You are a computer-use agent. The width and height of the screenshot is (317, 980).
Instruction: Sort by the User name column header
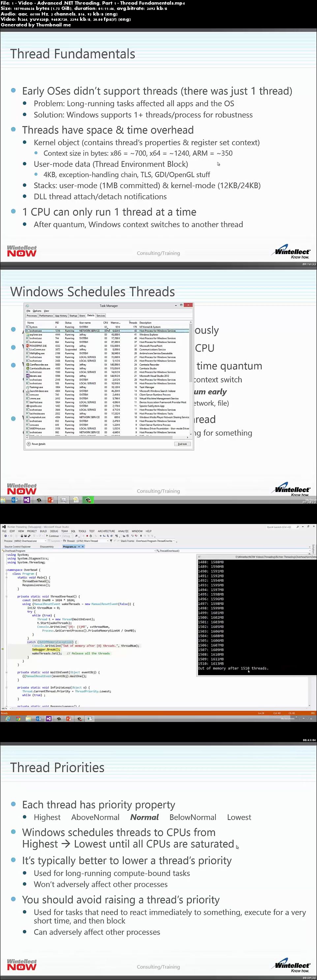coord(85,323)
